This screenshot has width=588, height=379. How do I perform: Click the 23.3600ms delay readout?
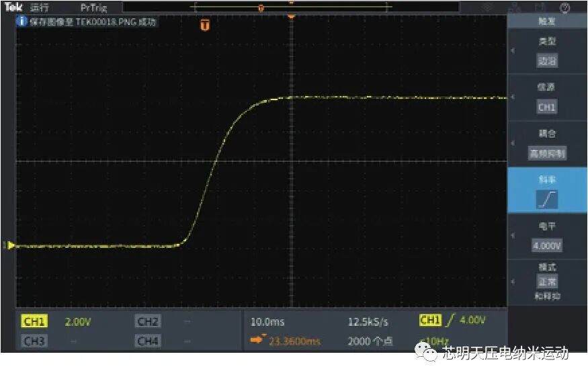tap(295, 341)
